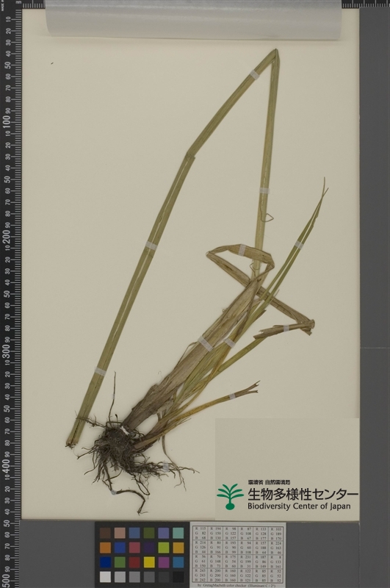
Task: Click the rolled sheet at the top
Action: (x=193, y=18)
